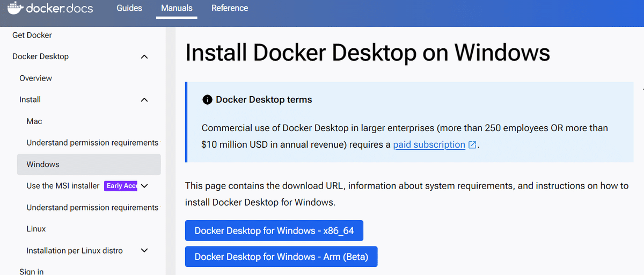Click the Install sidebar item
Screen dimensions: 644x275
point(30,99)
